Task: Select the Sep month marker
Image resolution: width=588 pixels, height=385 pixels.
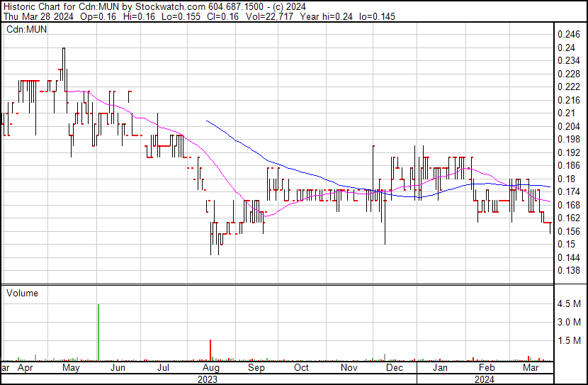Action: click(x=256, y=369)
